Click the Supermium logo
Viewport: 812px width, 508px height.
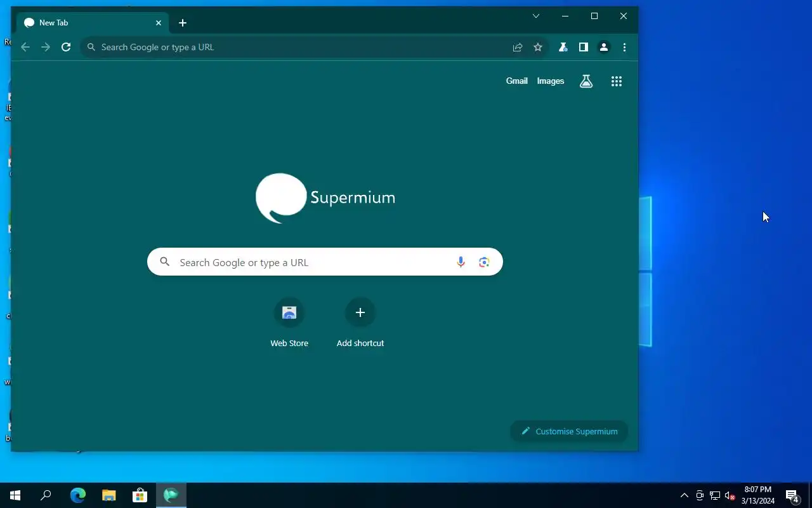pos(325,198)
